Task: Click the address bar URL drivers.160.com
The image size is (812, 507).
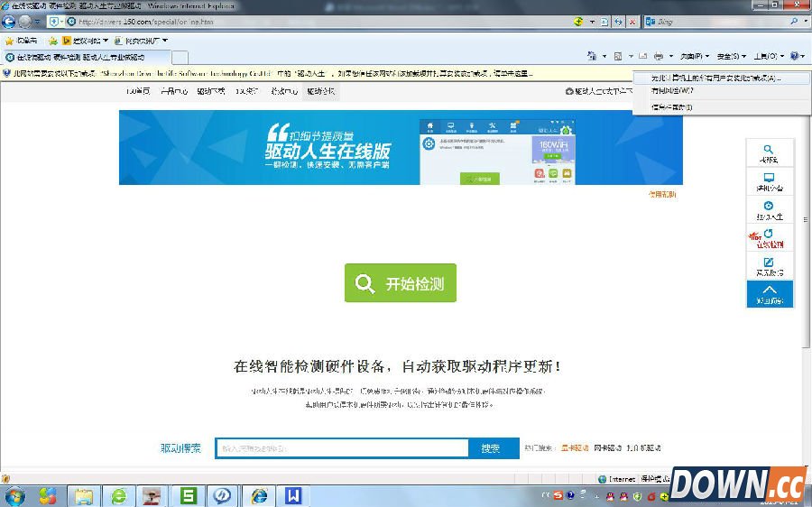Action: (x=146, y=22)
